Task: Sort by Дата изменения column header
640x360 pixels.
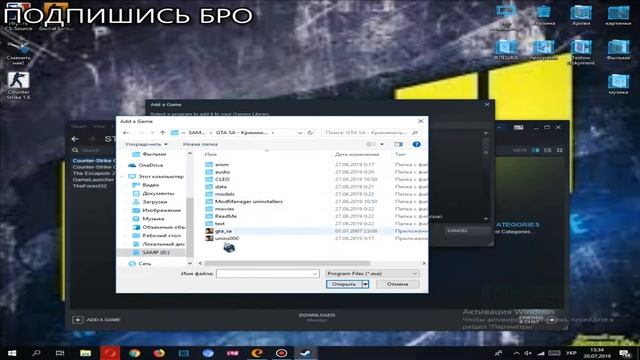Action: tap(357, 154)
